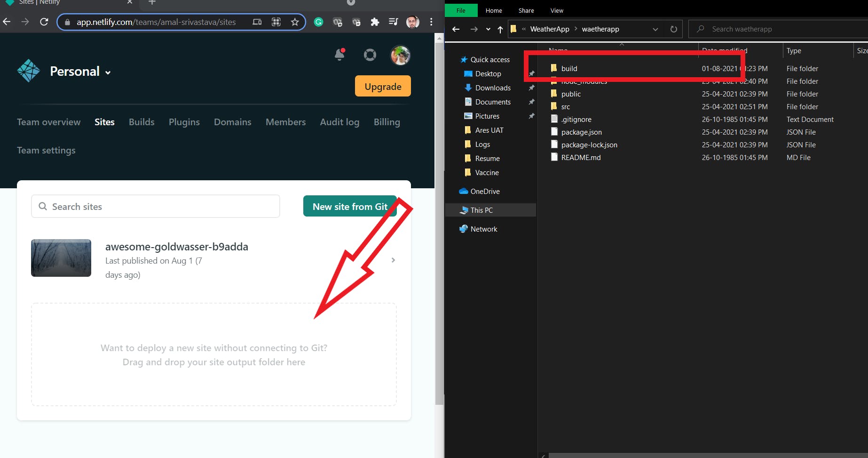Click the browser forward arrow in Chrome

(x=25, y=22)
